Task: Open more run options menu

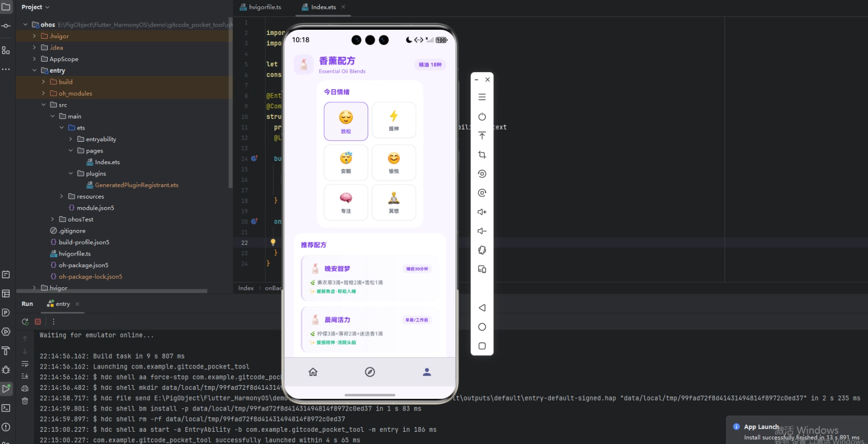Action: (53, 321)
